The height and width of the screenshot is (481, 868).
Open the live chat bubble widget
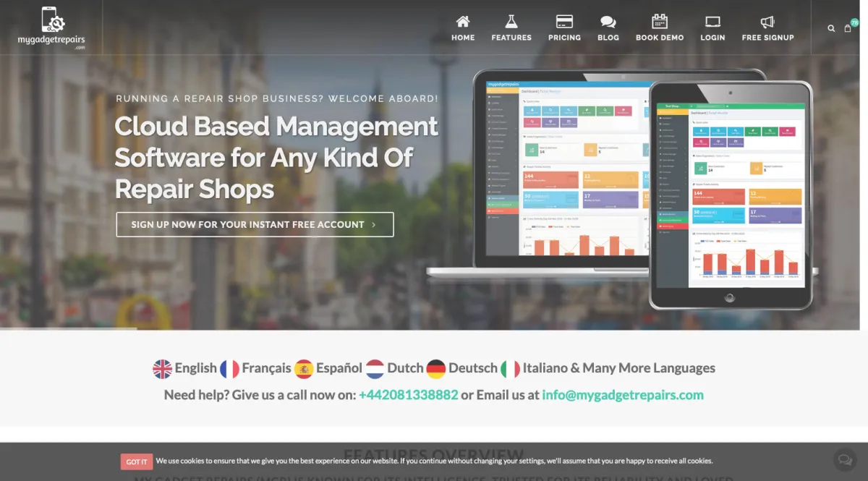pos(843,460)
